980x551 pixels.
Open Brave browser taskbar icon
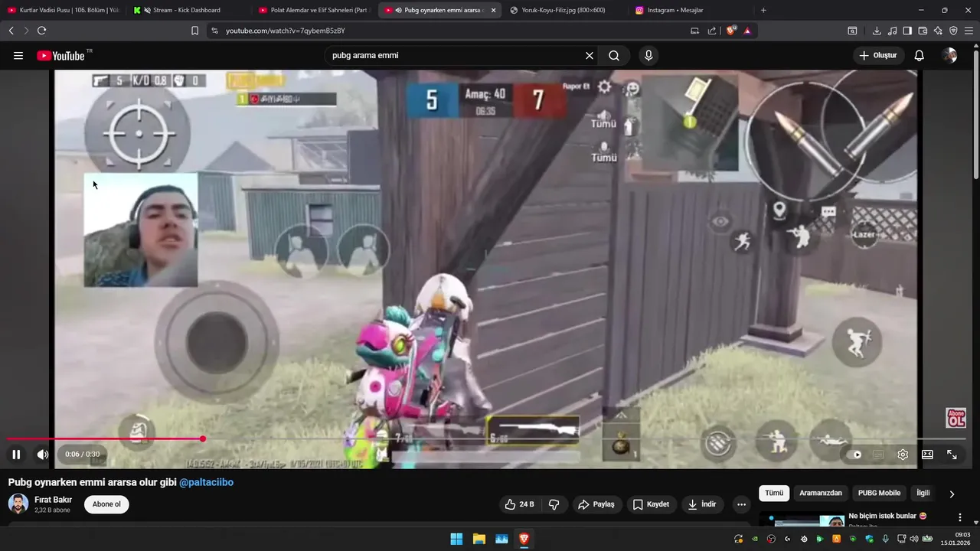pos(524,539)
